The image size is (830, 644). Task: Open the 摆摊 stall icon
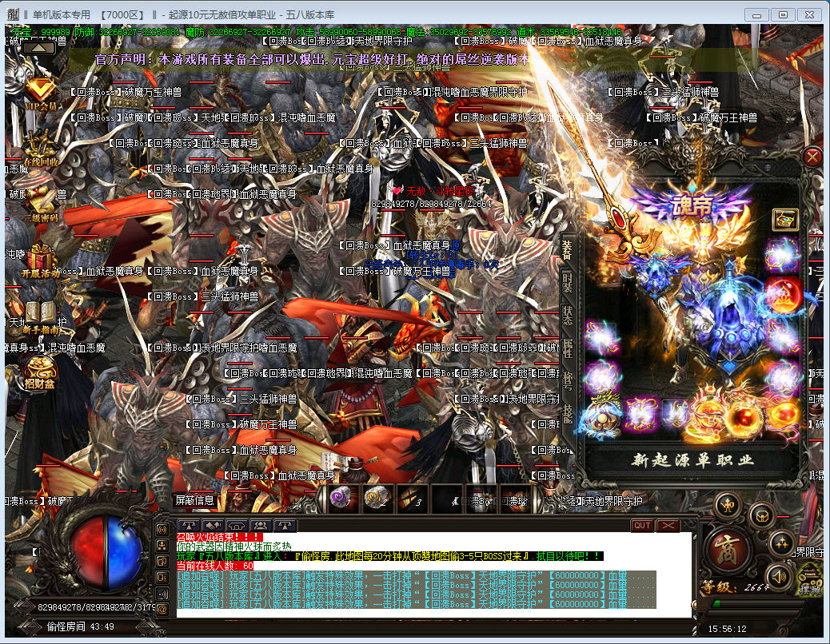pyautogui.click(x=809, y=581)
